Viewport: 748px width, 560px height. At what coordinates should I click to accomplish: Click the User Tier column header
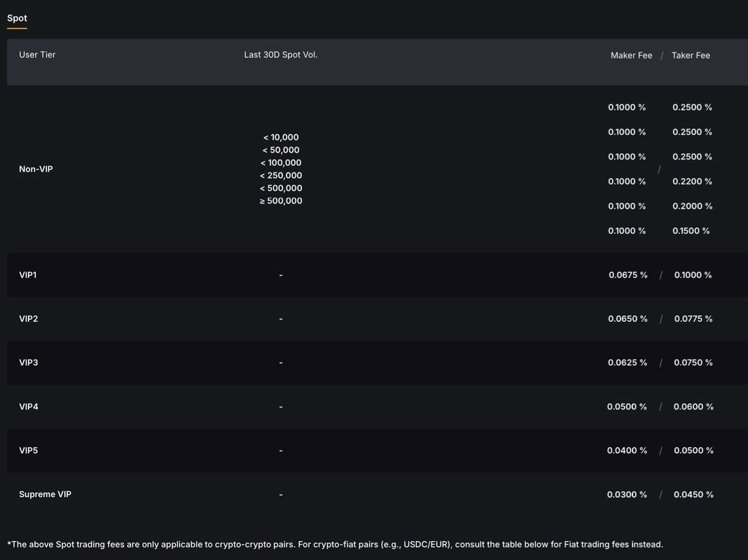tap(37, 55)
